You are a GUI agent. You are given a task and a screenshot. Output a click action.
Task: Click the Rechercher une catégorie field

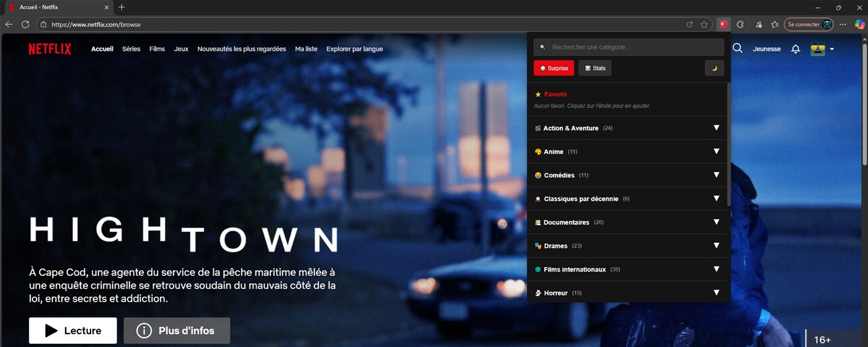tap(629, 47)
